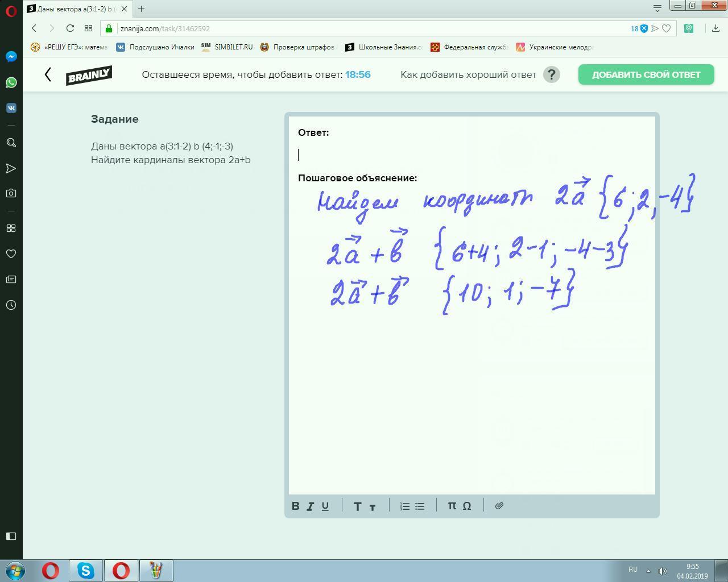
Task: Open the Windows Start menu
Action: pos(15,570)
